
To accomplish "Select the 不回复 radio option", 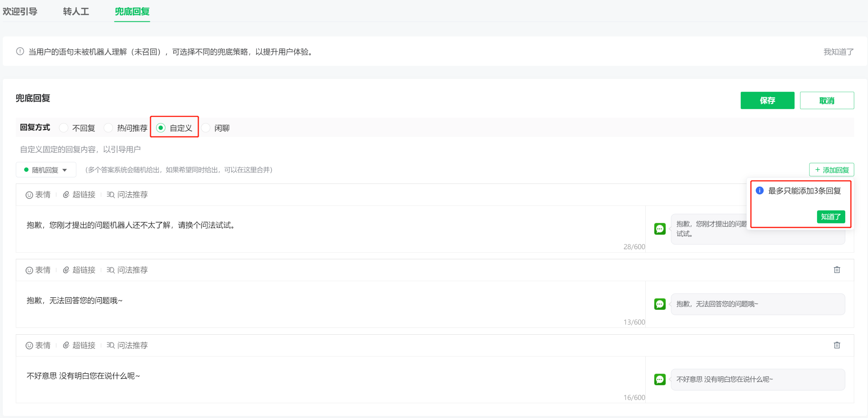I will [64, 128].
